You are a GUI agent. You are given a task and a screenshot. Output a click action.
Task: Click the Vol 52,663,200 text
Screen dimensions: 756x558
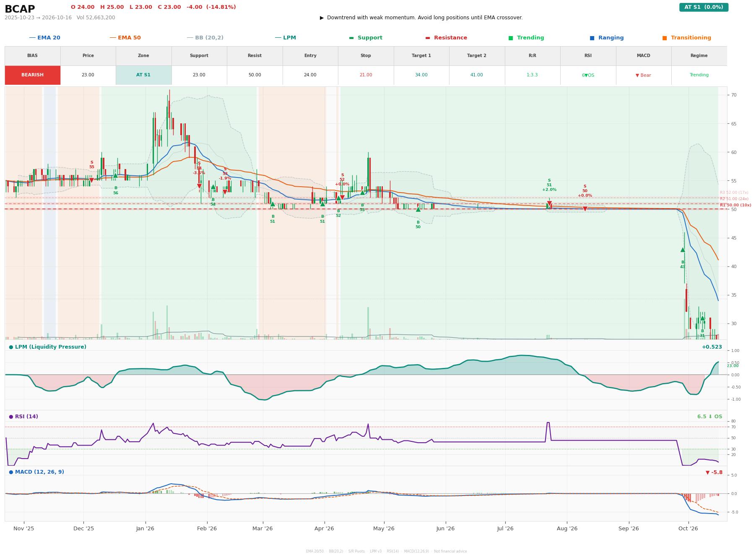[x=96, y=18]
